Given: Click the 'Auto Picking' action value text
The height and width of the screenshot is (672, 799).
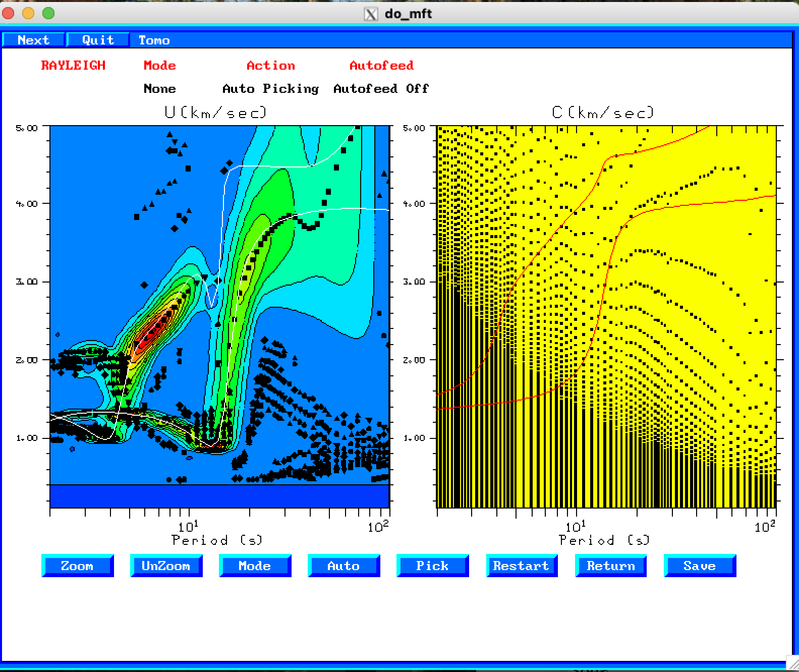Looking at the screenshot, I should pos(271,89).
